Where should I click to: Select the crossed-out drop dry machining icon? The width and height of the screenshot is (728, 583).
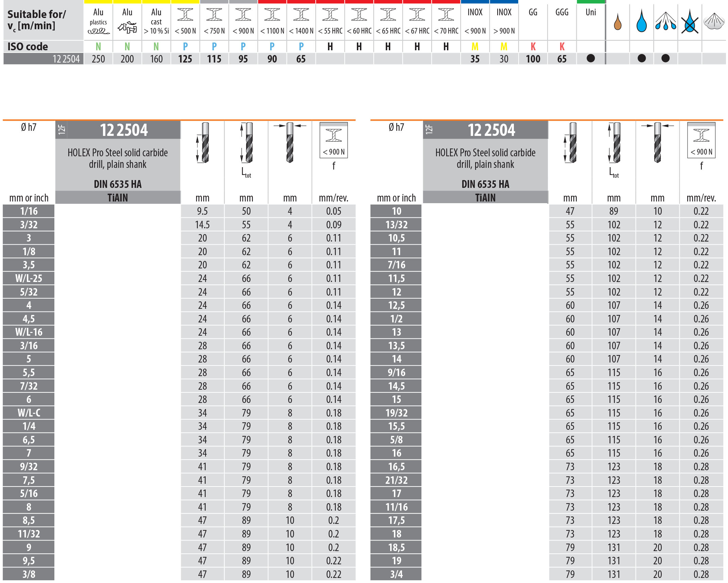tap(690, 22)
